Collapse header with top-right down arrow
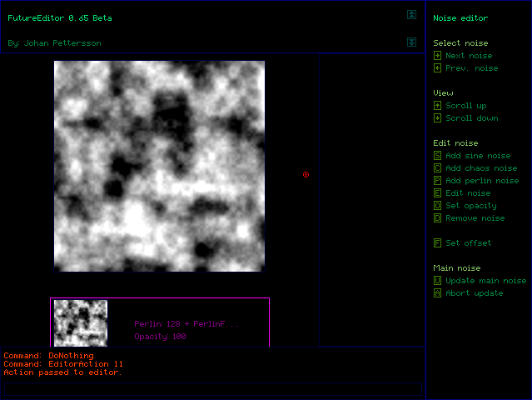The image size is (532, 400). point(411,42)
